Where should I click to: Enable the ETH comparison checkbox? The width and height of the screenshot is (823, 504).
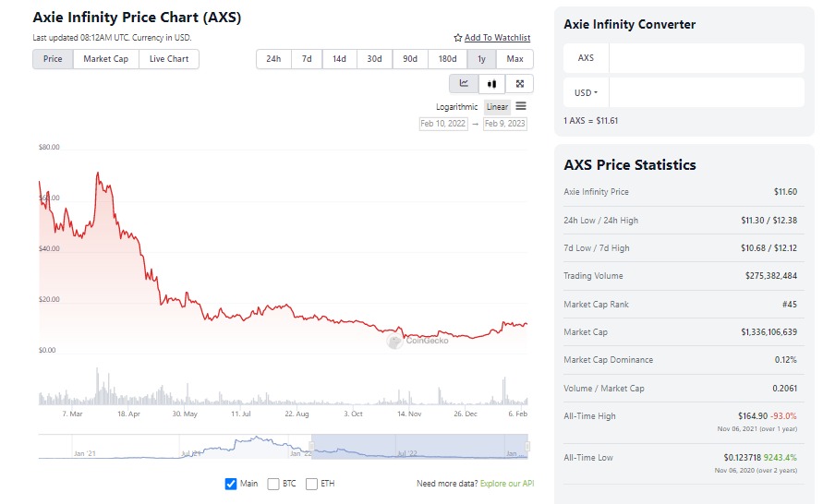click(311, 484)
